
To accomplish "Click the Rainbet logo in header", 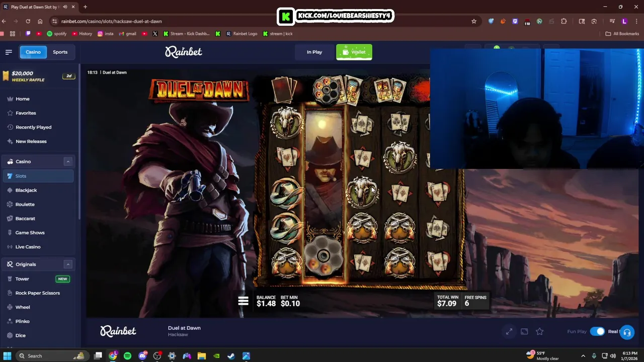I will pos(184,52).
